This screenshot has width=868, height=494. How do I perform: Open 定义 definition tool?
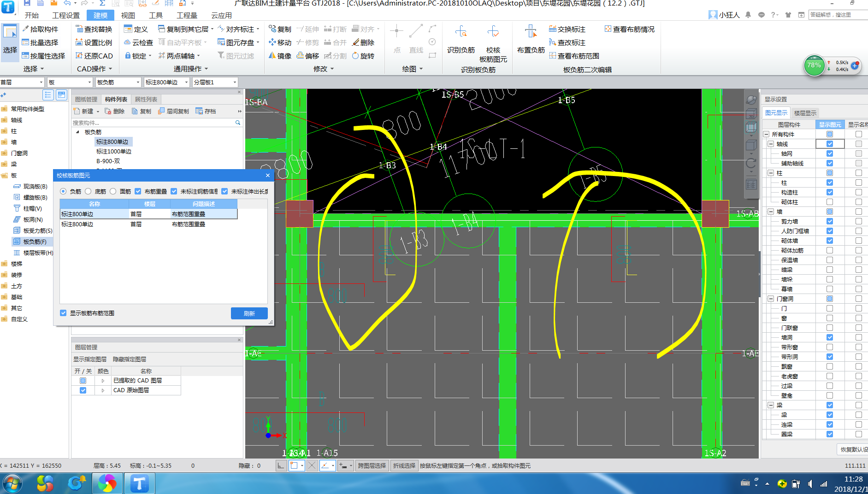tap(136, 29)
